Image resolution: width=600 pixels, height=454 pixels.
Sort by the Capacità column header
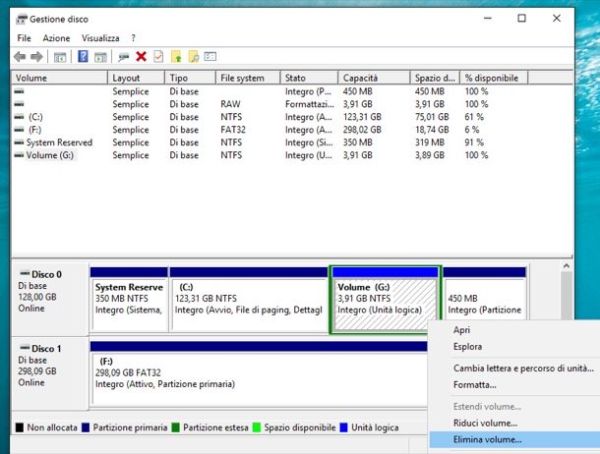click(x=360, y=77)
